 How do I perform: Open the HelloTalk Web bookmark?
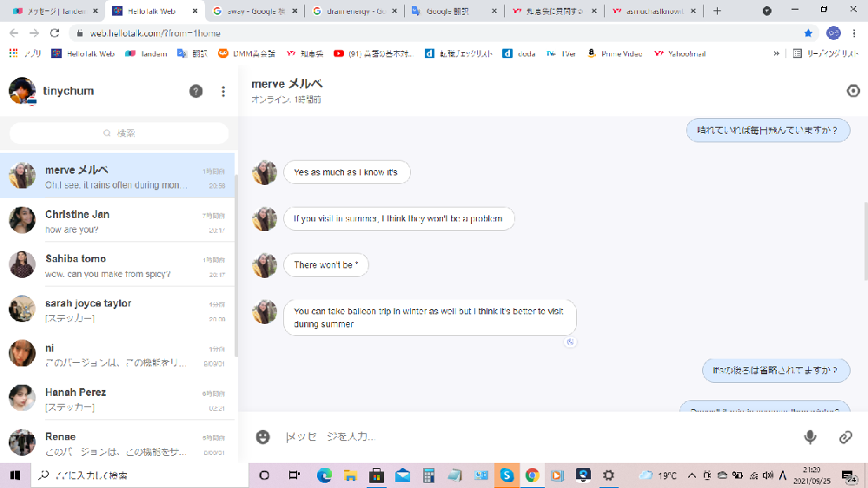tap(83, 53)
